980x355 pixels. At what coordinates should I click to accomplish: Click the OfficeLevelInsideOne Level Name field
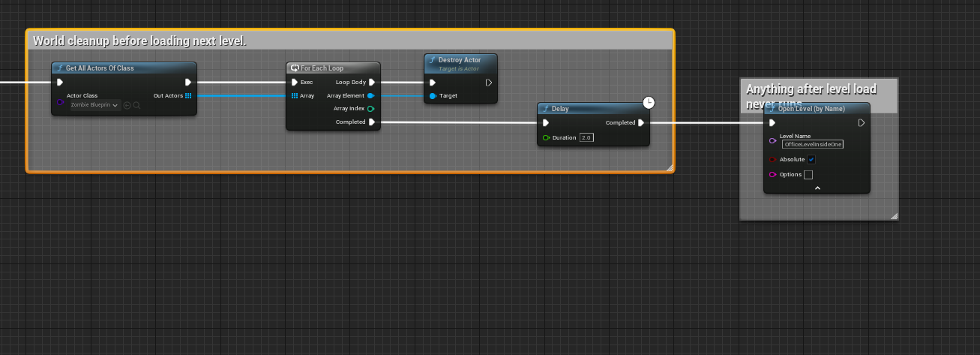tap(812, 144)
